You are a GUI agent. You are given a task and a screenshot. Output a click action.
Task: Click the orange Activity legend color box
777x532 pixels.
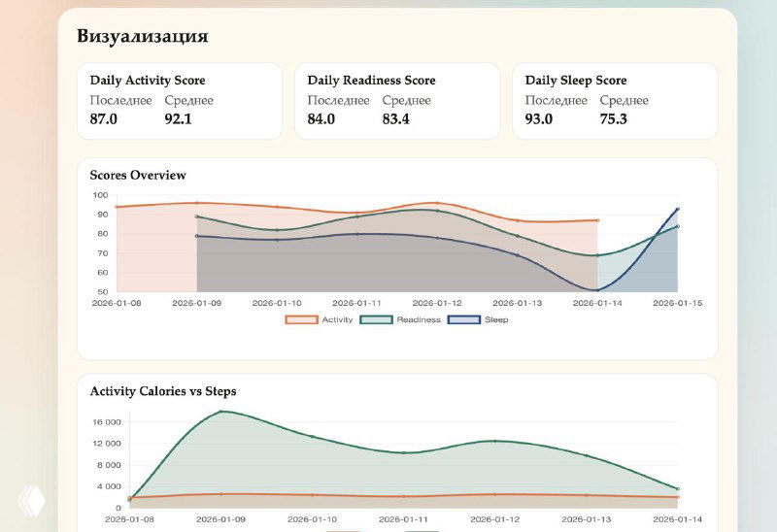pyautogui.click(x=301, y=319)
